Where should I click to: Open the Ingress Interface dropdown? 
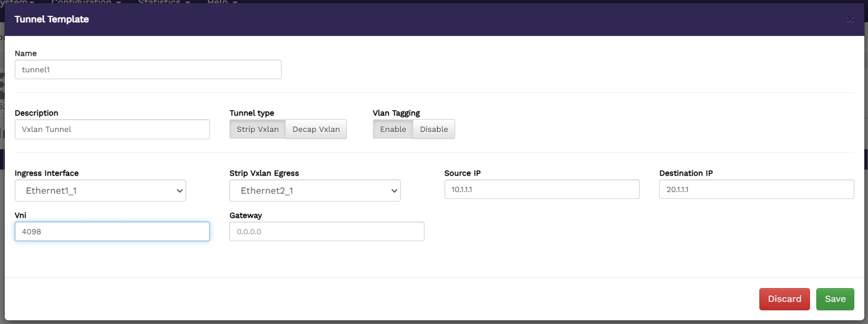coord(100,190)
